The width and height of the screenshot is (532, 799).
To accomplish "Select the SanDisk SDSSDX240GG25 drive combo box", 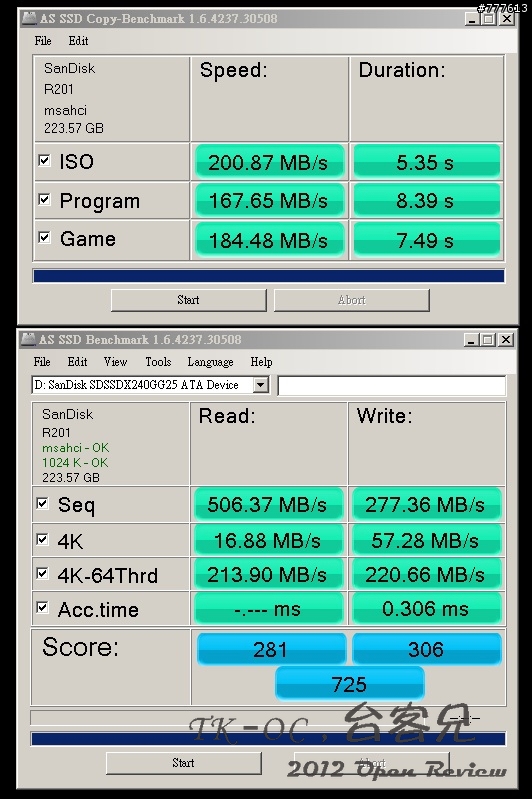I will (150, 385).
